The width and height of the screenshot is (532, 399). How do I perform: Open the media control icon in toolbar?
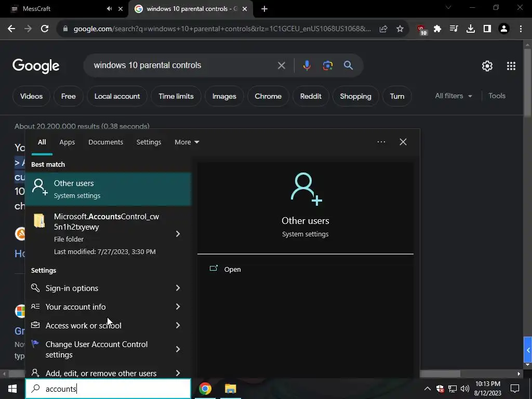pos(454,29)
